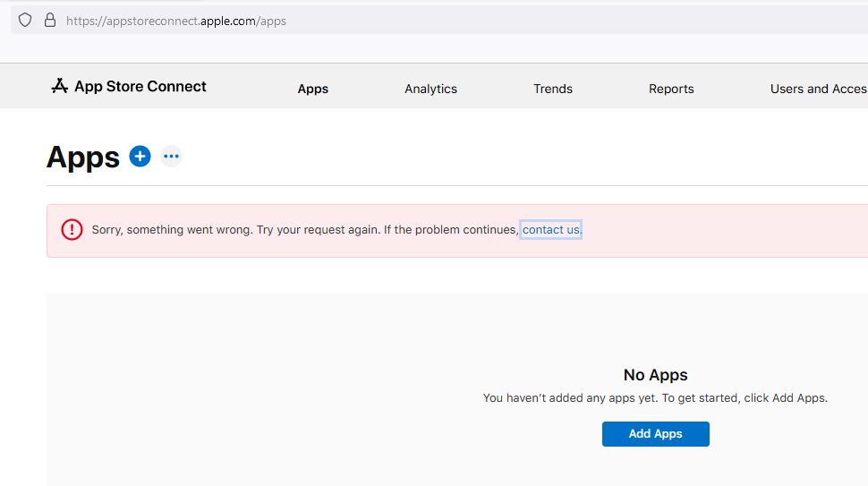Open the Apps navigation tab

point(313,89)
